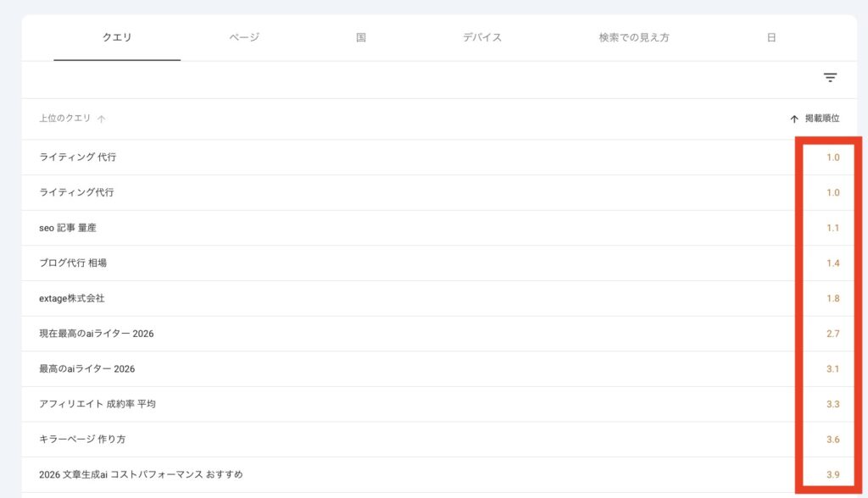Click the sort arrow beside 掲載順位
The height and width of the screenshot is (498, 868).
(794, 119)
